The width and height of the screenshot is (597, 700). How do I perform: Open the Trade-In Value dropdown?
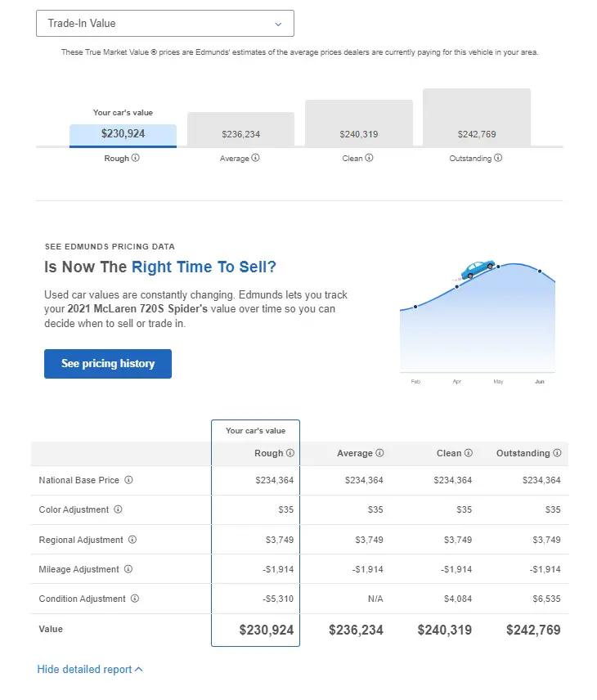click(164, 23)
